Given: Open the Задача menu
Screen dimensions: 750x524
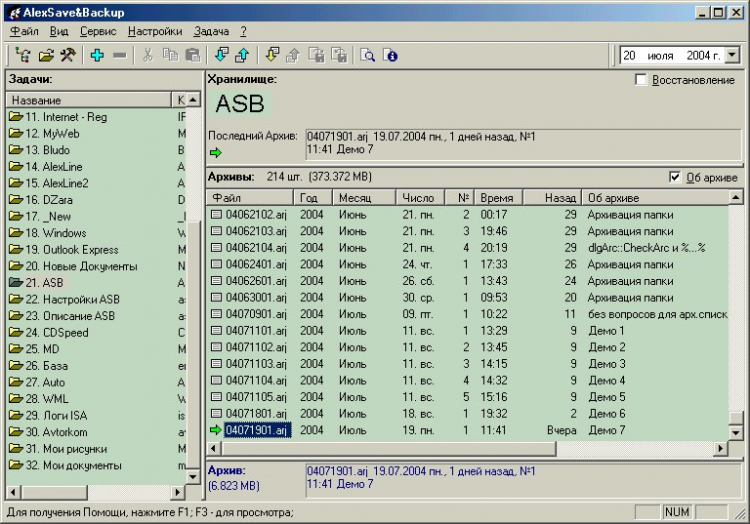Looking at the screenshot, I should coord(211,31).
